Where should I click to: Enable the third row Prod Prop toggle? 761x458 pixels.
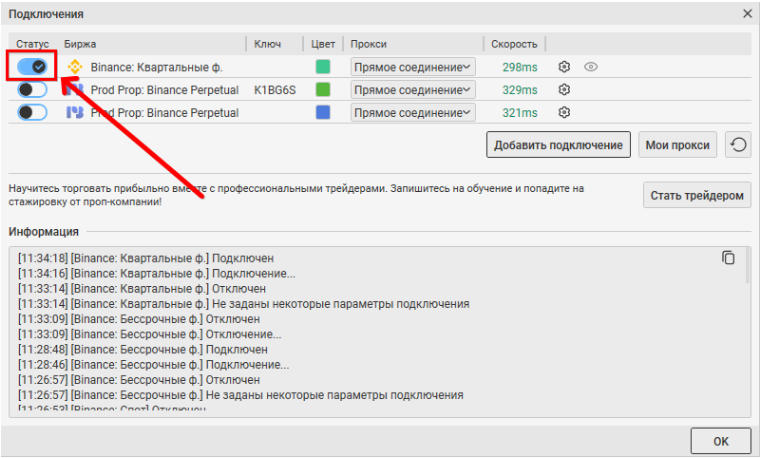pyautogui.click(x=33, y=113)
